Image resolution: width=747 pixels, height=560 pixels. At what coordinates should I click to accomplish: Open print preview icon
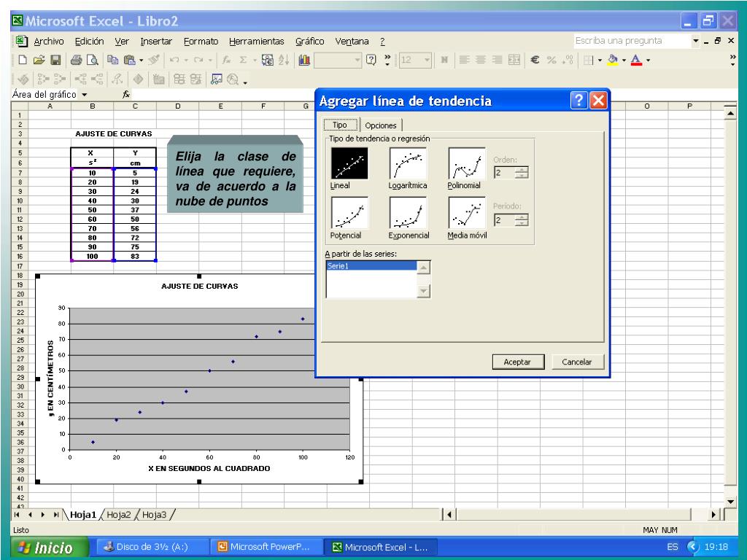coord(93,60)
